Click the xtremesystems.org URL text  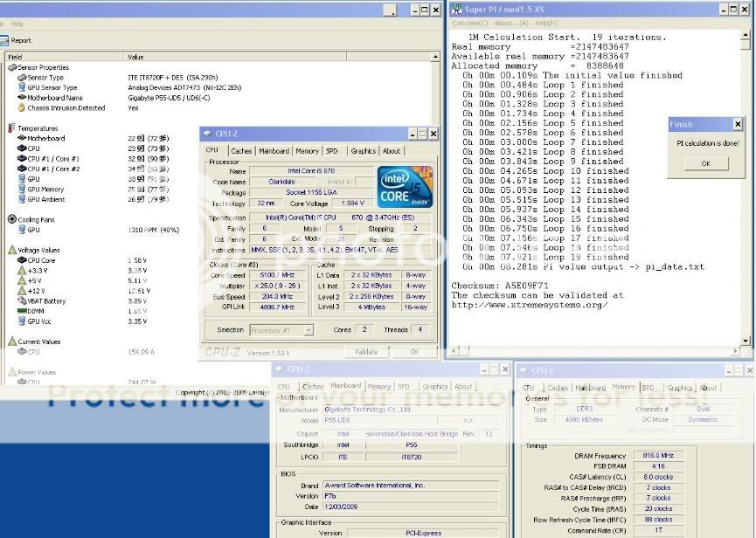click(530, 305)
